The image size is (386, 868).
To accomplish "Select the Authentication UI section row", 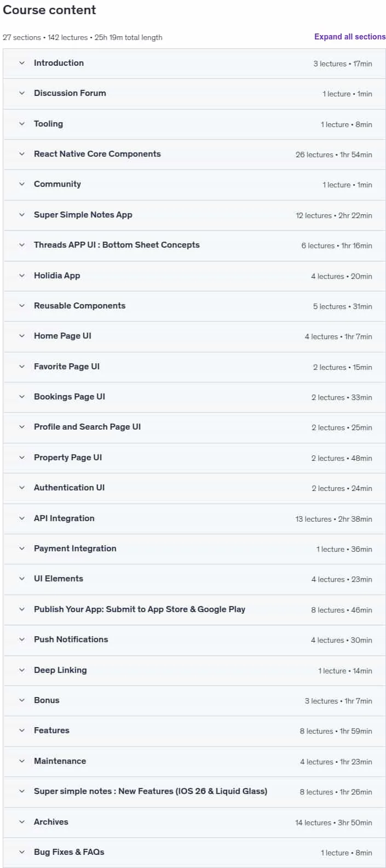I will point(194,488).
